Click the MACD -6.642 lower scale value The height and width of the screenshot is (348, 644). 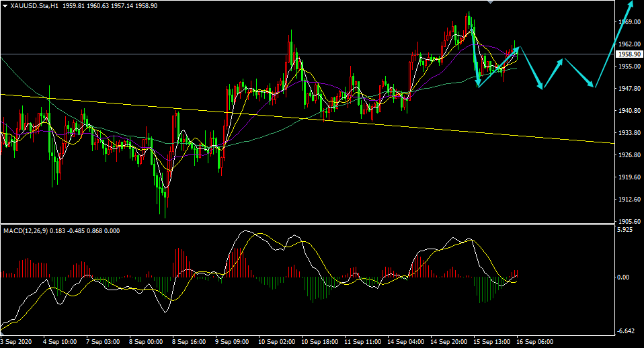626,331
